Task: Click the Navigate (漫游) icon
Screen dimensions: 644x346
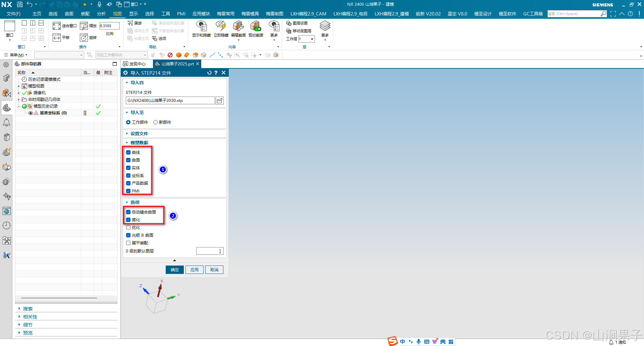Action: click(x=130, y=23)
